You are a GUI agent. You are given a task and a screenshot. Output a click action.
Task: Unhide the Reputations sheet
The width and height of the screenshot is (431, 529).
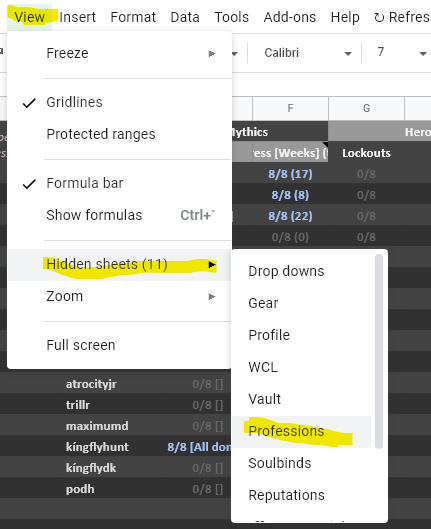point(302,495)
